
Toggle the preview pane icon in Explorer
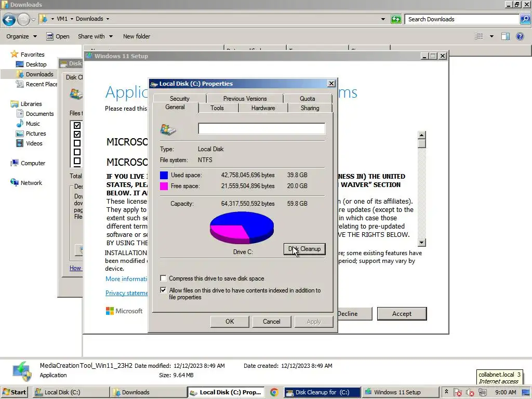505,36
